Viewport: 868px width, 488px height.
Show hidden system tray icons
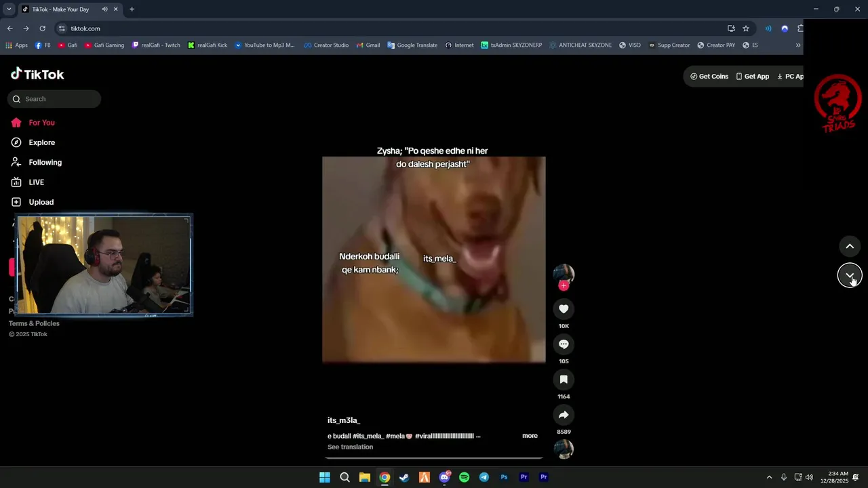(x=769, y=477)
